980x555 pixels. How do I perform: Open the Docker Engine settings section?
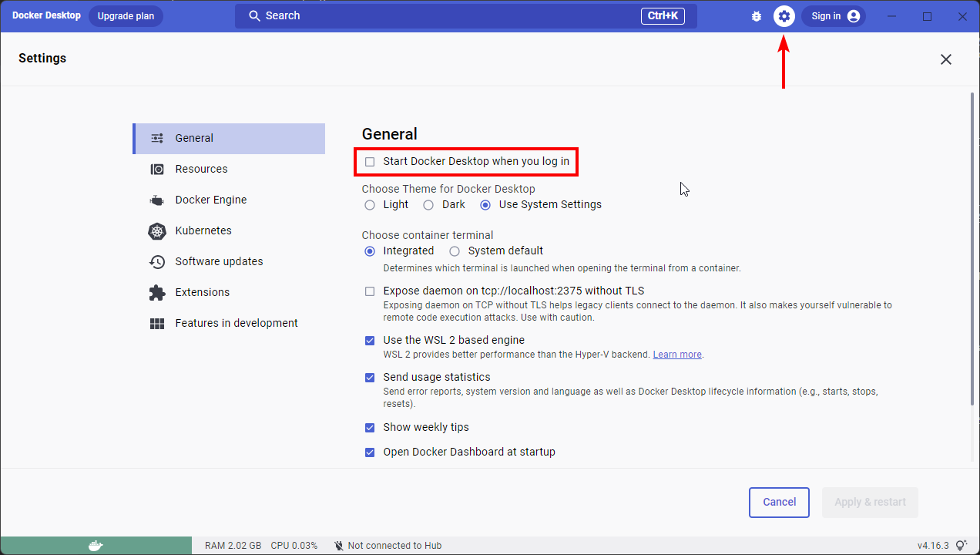click(156, 200)
